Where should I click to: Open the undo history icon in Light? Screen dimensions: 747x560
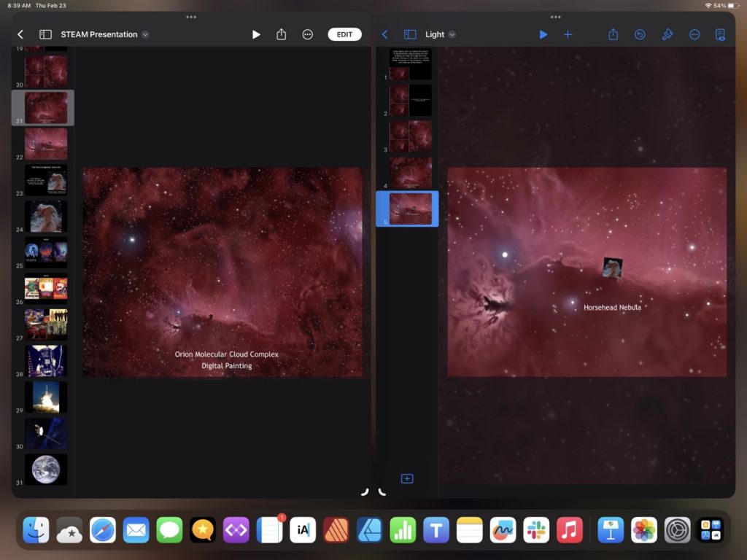pos(640,34)
